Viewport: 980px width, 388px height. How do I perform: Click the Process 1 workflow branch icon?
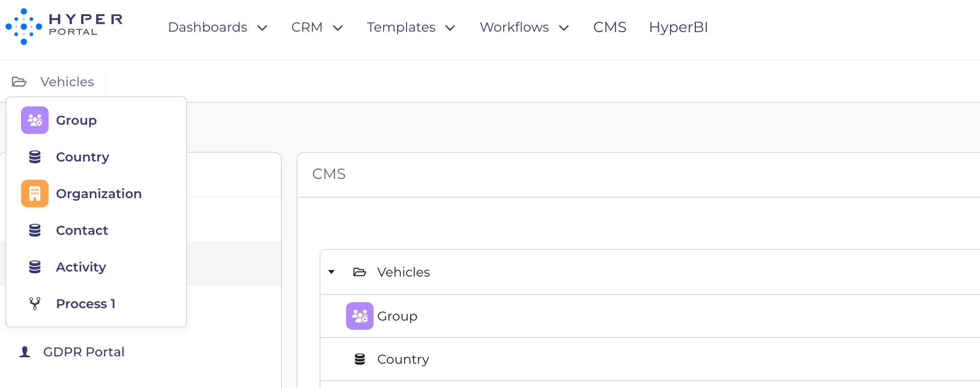(x=35, y=304)
